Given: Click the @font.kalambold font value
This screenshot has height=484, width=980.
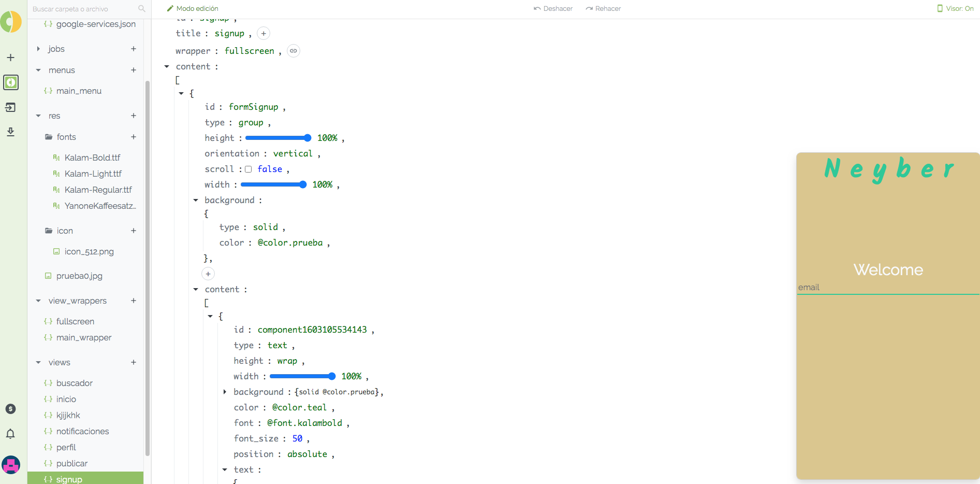Looking at the screenshot, I should [304, 423].
